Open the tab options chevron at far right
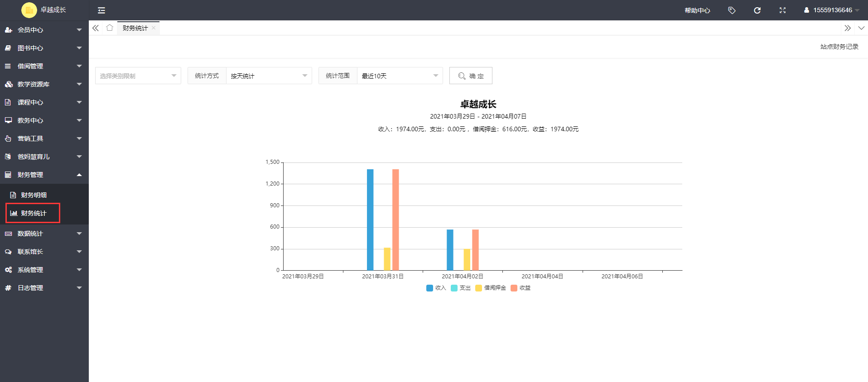 [861, 28]
